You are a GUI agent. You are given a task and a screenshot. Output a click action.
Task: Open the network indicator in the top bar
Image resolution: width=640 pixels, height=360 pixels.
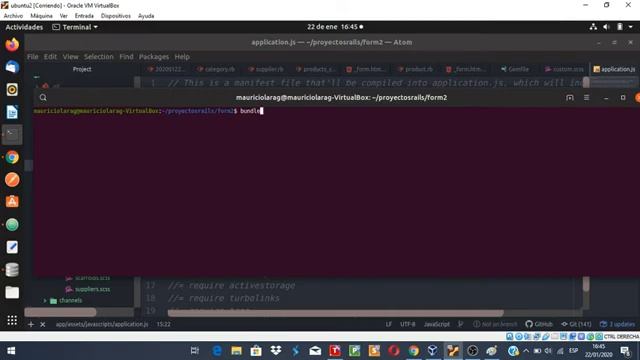coord(593,27)
